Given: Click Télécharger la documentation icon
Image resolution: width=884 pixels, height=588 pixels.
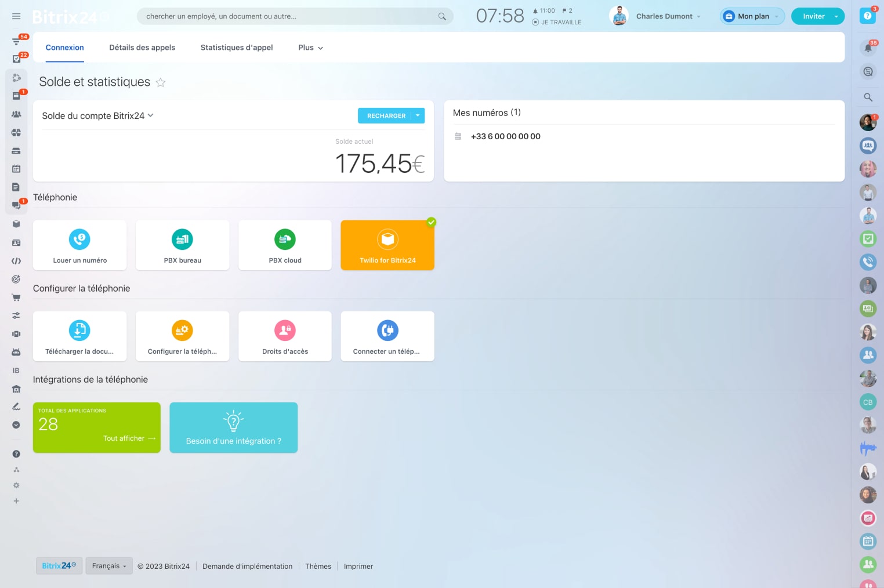Looking at the screenshot, I should (79, 331).
